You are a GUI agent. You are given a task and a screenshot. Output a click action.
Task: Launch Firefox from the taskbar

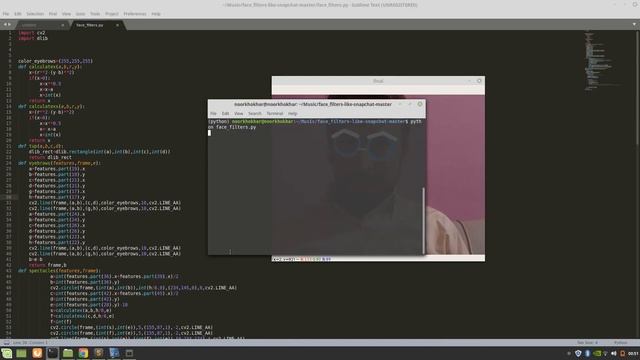tap(37, 353)
